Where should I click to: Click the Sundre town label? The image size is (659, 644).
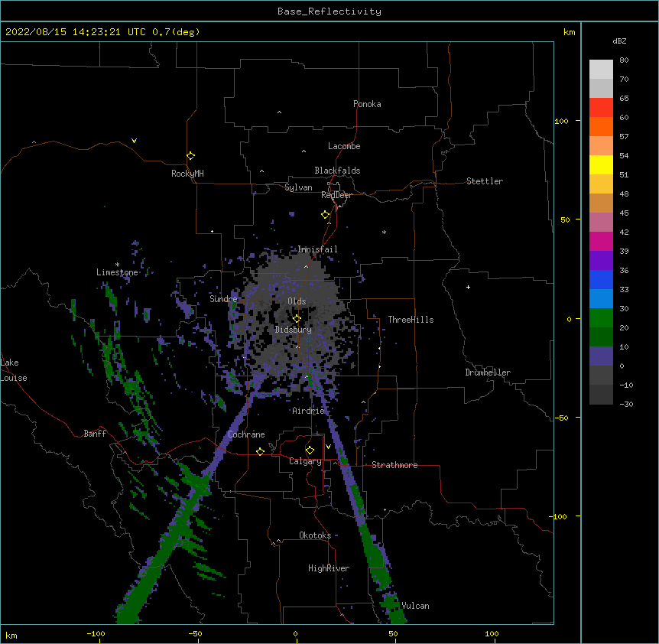click(223, 299)
